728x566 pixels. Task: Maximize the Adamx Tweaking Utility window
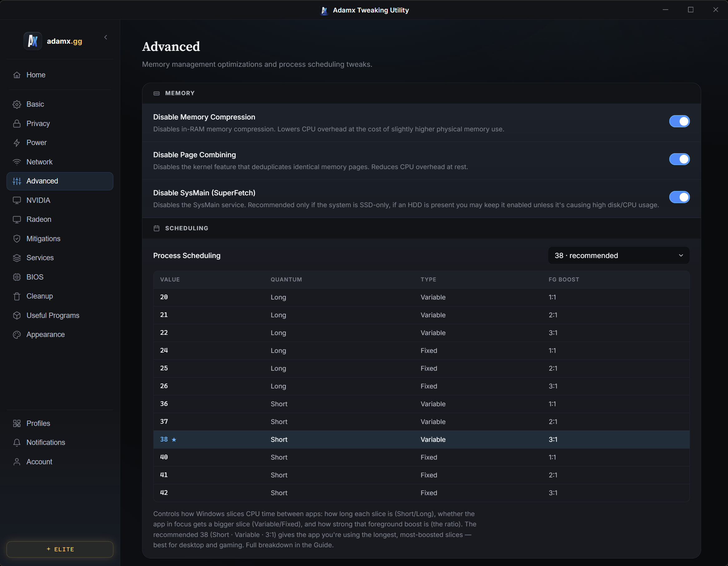pyautogui.click(x=691, y=10)
